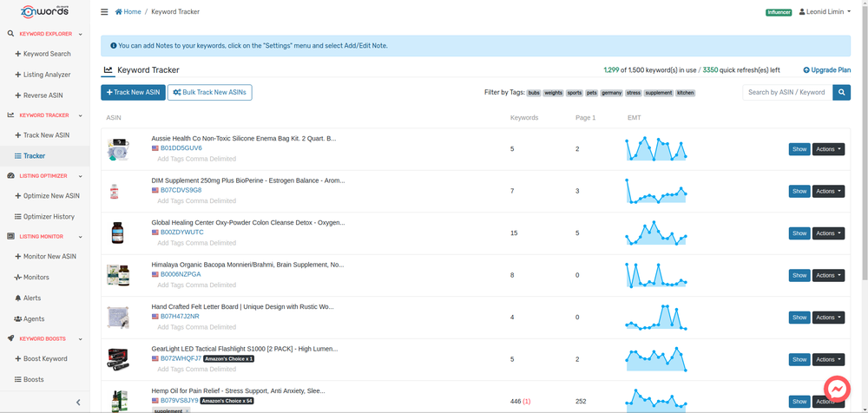868x413 pixels.
Task: Click the Zonwords logo
Action: (x=45, y=11)
